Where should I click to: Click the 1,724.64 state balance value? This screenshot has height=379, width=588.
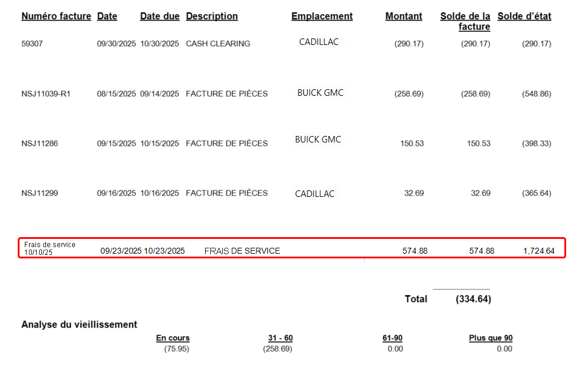pos(538,251)
